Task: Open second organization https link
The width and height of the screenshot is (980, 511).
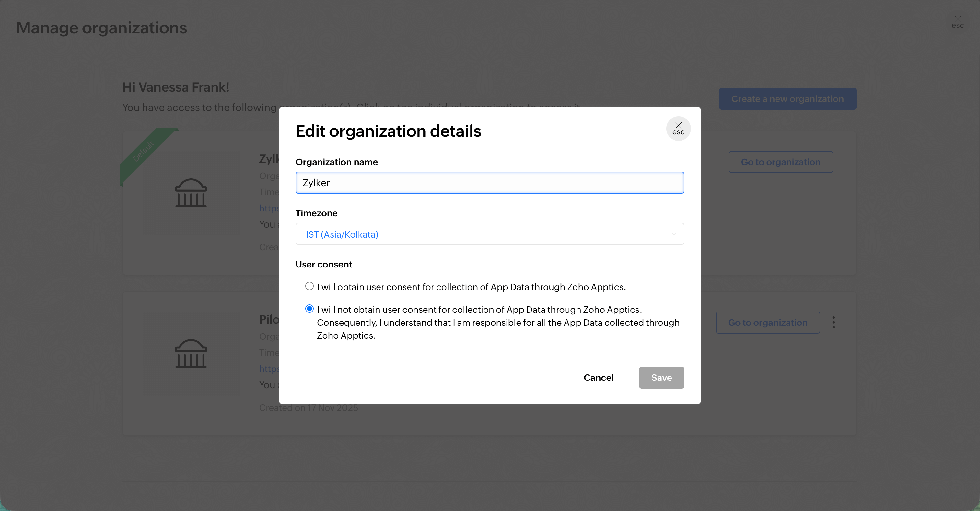Action: [x=269, y=369]
